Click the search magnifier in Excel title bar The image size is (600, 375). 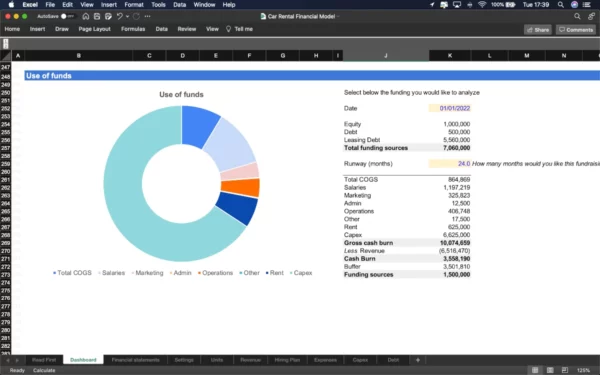coord(577,16)
